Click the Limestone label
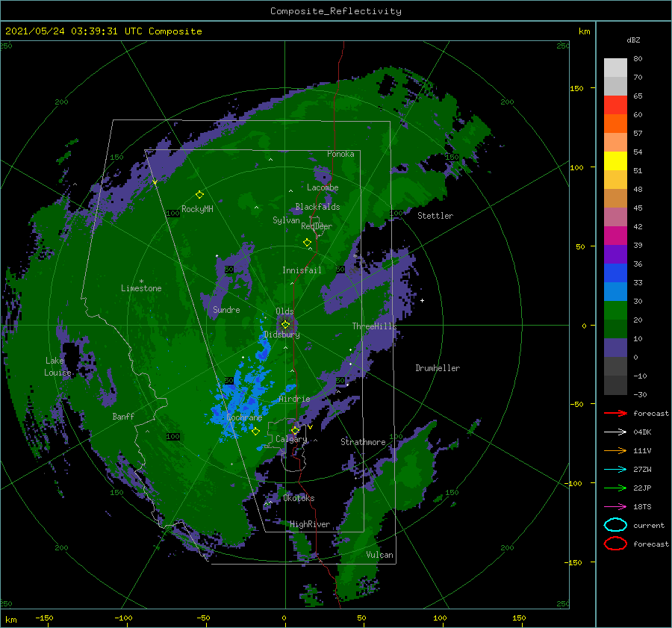Image resolution: width=672 pixels, height=628 pixels. pos(141,288)
